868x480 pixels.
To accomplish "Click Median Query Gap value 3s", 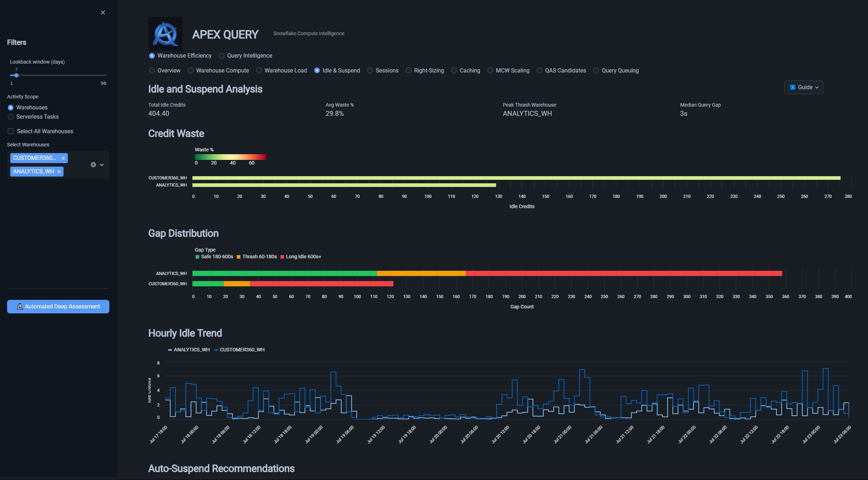I will point(684,114).
